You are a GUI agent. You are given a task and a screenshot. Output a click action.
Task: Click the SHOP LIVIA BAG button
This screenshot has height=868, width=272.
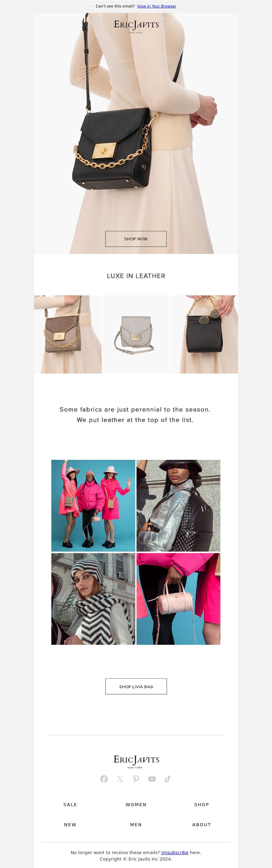(136, 687)
